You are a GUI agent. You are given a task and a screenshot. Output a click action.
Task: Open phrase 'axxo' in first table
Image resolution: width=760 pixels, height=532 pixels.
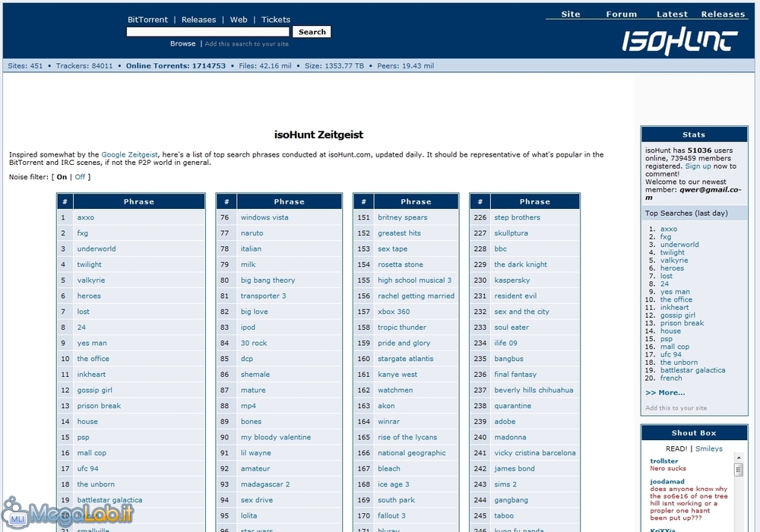tap(86, 217)
